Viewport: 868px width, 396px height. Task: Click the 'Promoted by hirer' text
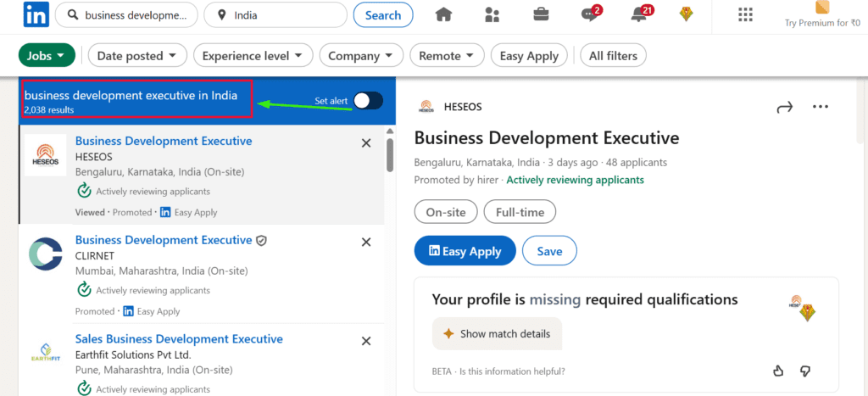(457, 180)
